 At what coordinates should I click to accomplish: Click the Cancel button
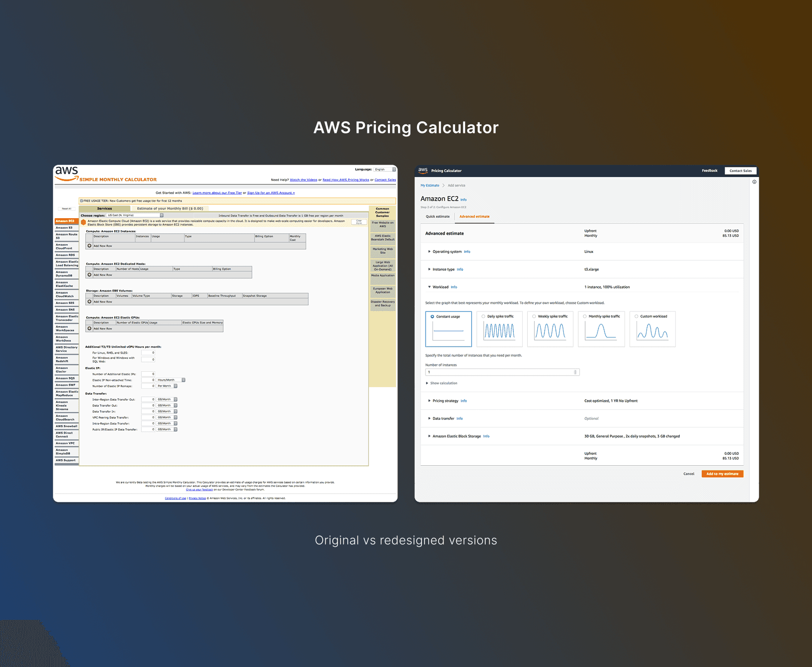[689, 474]
